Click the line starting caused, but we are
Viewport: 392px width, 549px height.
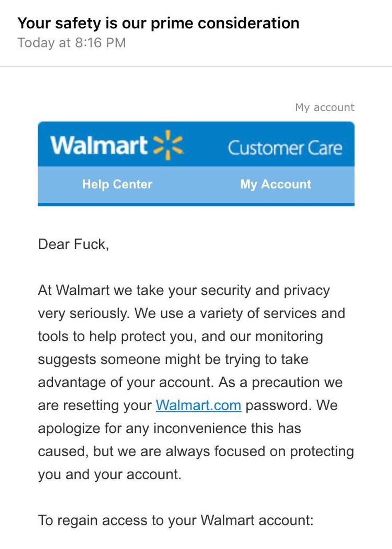tap(196, 451)
